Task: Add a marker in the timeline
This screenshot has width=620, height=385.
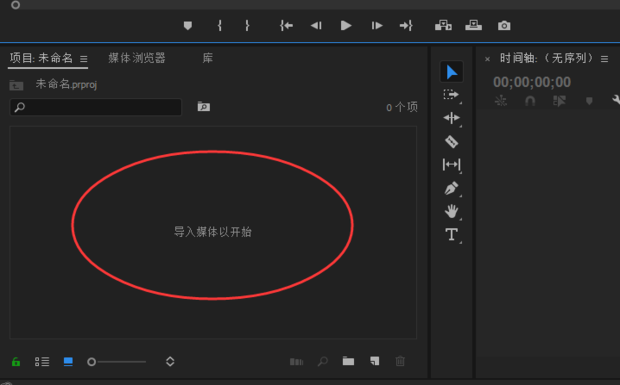Action: point(589,101)
